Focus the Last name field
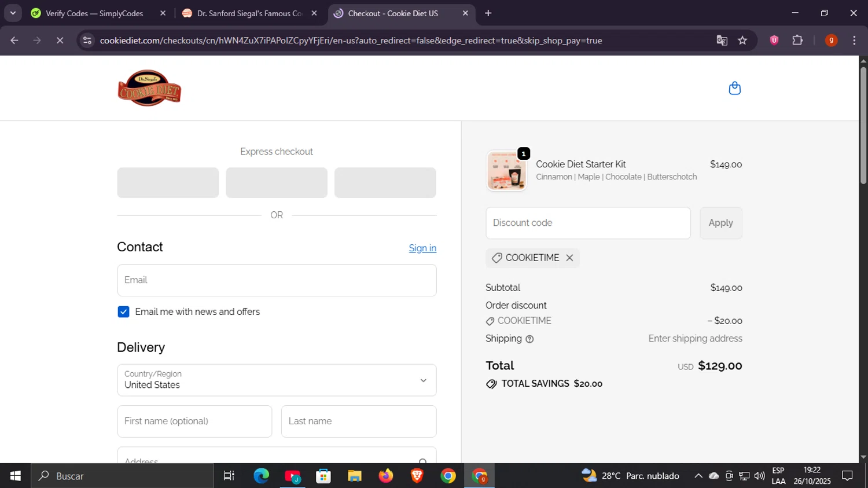 pyautogui.click(x=359, y=421)
